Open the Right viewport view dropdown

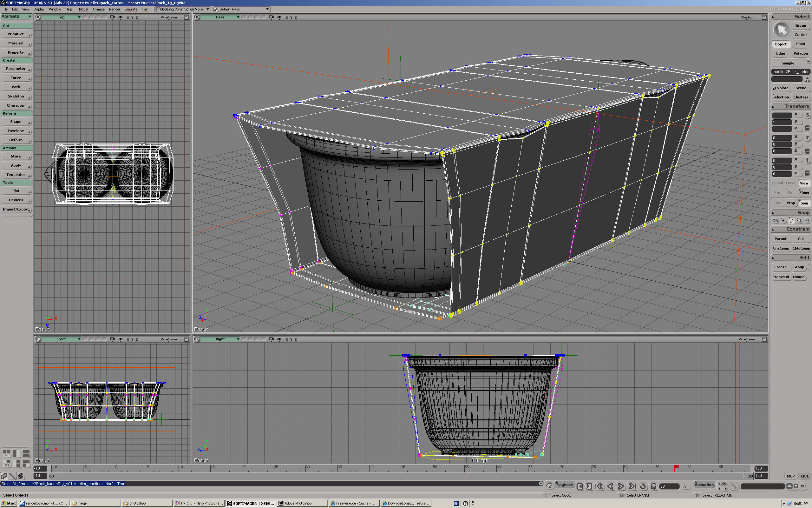click(220, 339)
